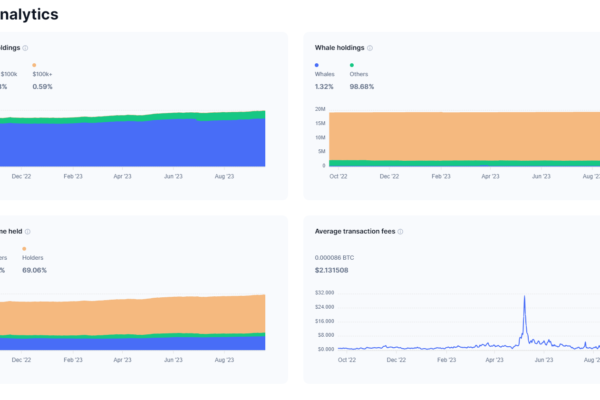Toggle the Holders series legend label
This screenshot has height=400, width=600.
(33, 257)
